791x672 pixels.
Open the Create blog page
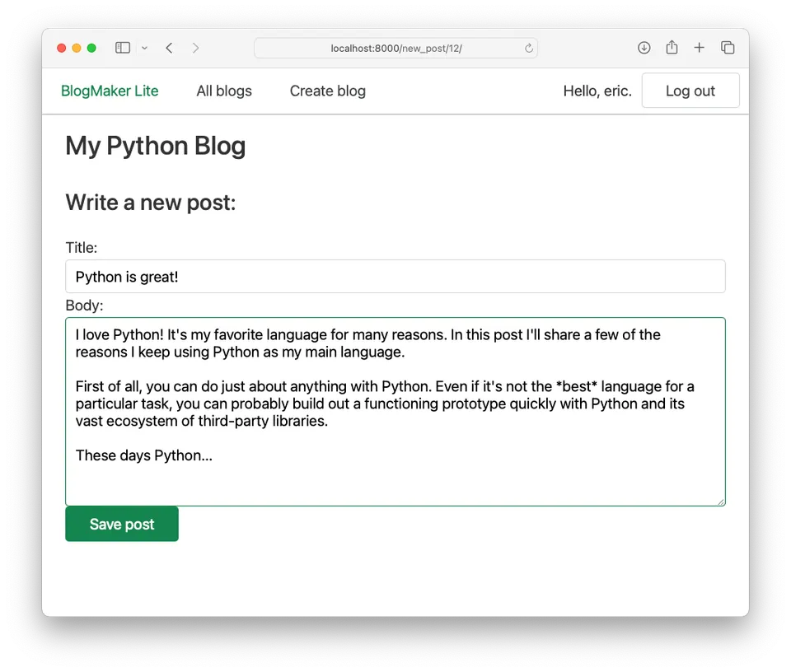327,91
